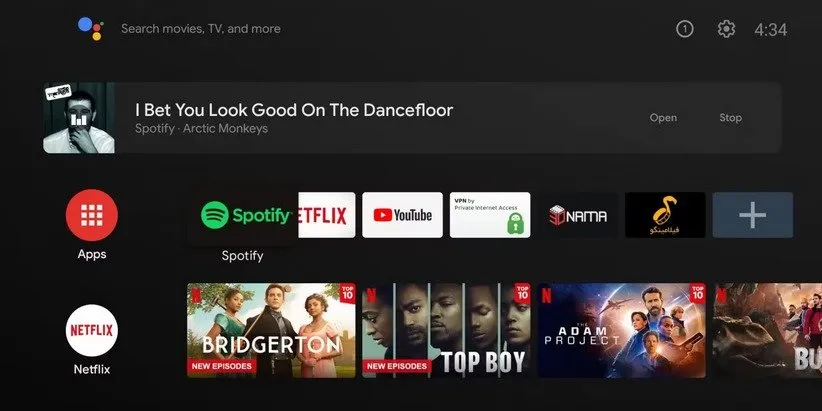
Task: Open the yellow music note app tile
Action: (665, 215)
